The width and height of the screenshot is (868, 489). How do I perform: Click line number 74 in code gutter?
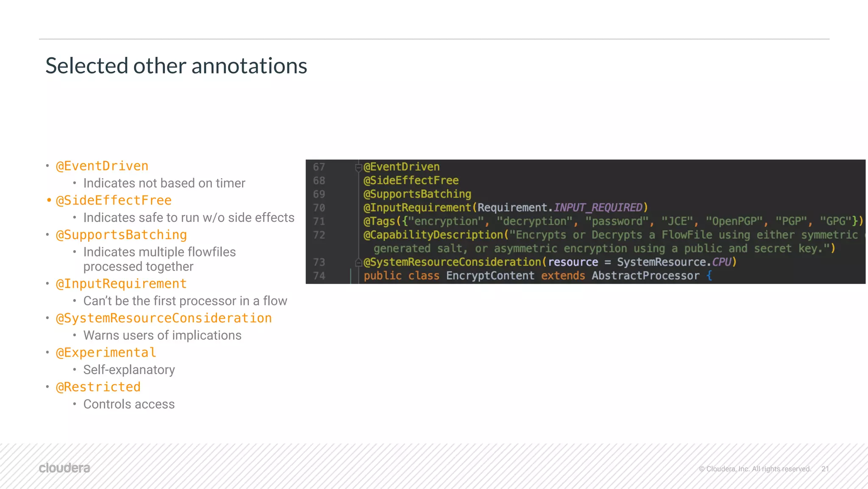(x=319, y=276)
